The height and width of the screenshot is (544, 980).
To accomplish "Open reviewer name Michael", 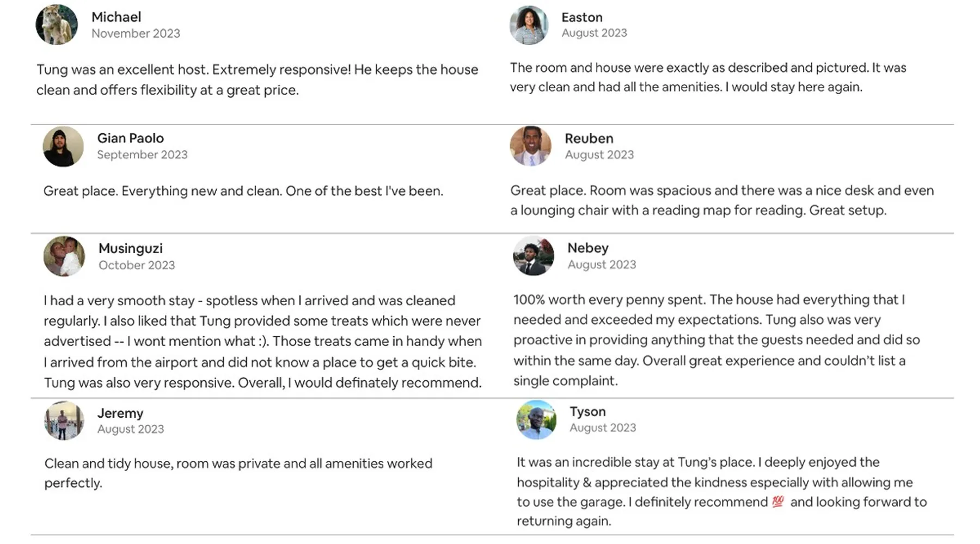I will click(x=116, y=17).
